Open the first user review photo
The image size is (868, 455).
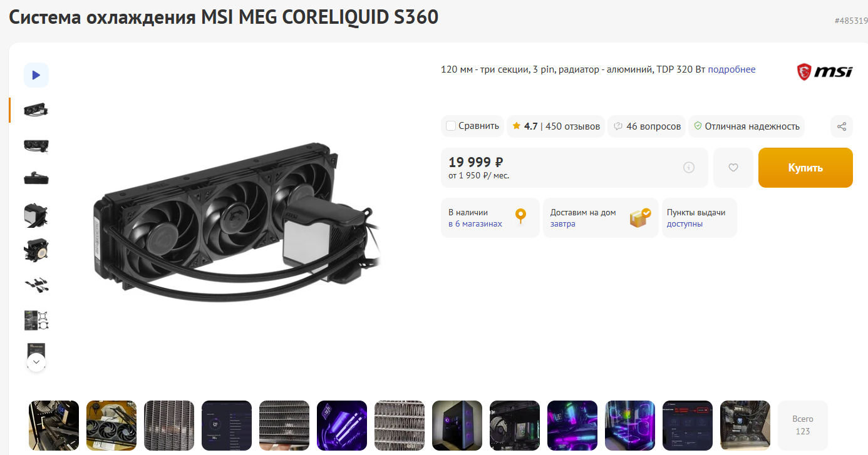pyautogui.click(x=54, y=426)
